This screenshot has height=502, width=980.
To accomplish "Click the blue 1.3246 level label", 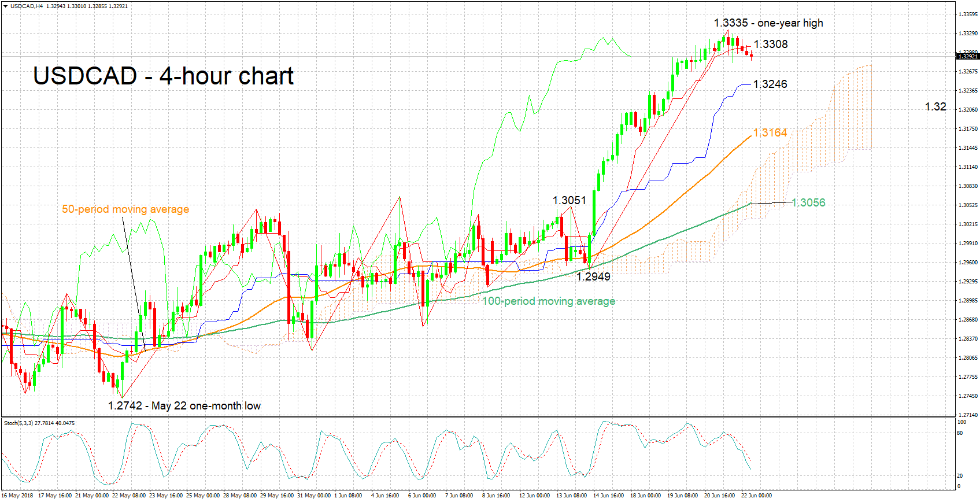I will [x=770, y=84].
